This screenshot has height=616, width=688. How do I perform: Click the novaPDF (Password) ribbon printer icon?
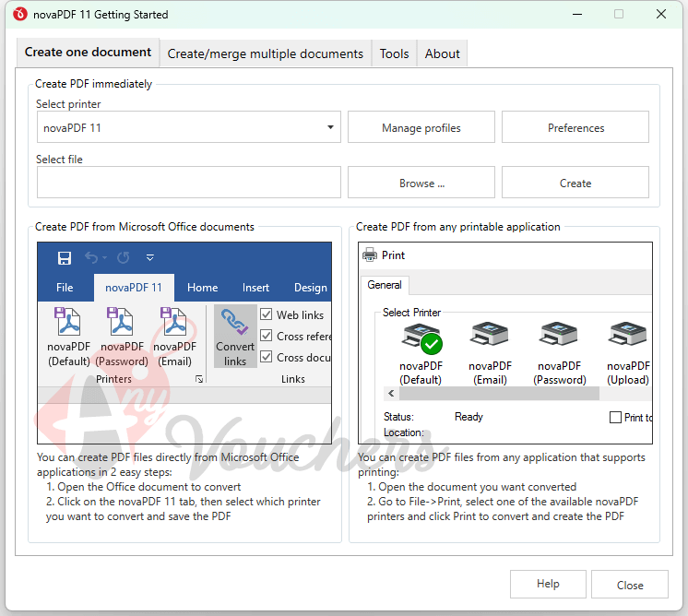121,322
